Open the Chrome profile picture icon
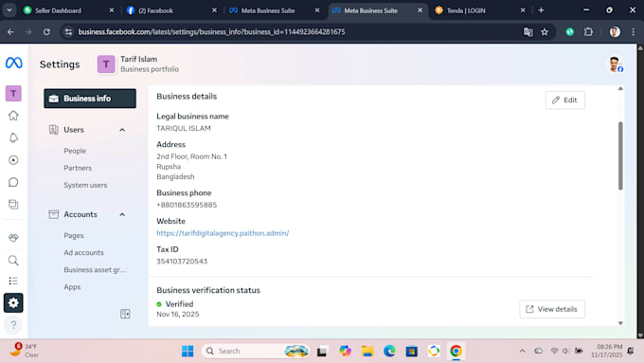The image size is (644, 363). click(615, 31)
